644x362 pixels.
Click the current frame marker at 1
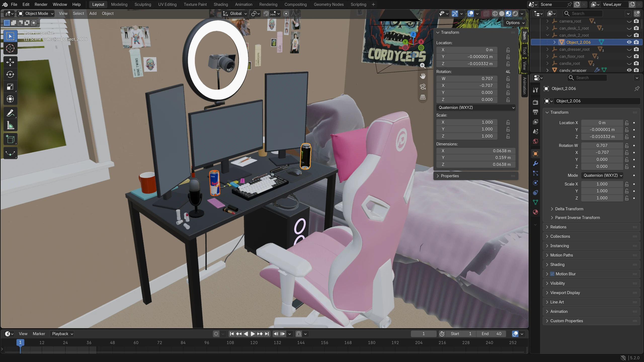pyautogui.click(x=20, y=342)
